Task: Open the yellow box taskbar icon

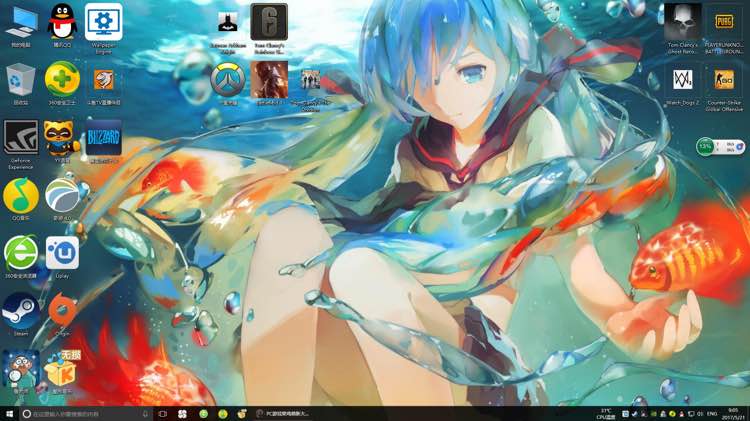Action: coord(242,414)
